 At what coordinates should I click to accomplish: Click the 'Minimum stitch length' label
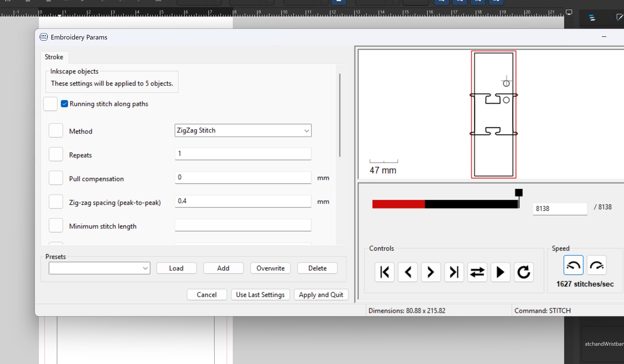pos(103,227)
